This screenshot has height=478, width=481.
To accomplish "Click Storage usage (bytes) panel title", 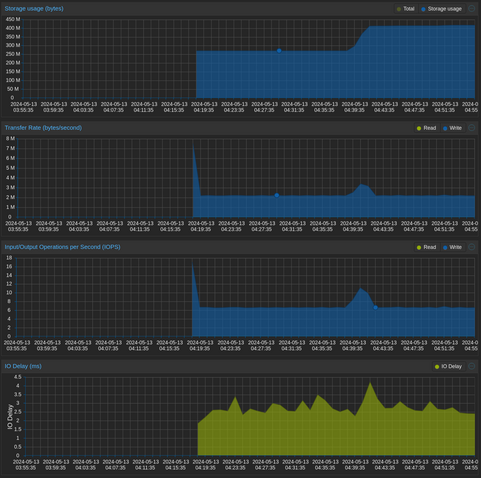I will pos(34,9).
